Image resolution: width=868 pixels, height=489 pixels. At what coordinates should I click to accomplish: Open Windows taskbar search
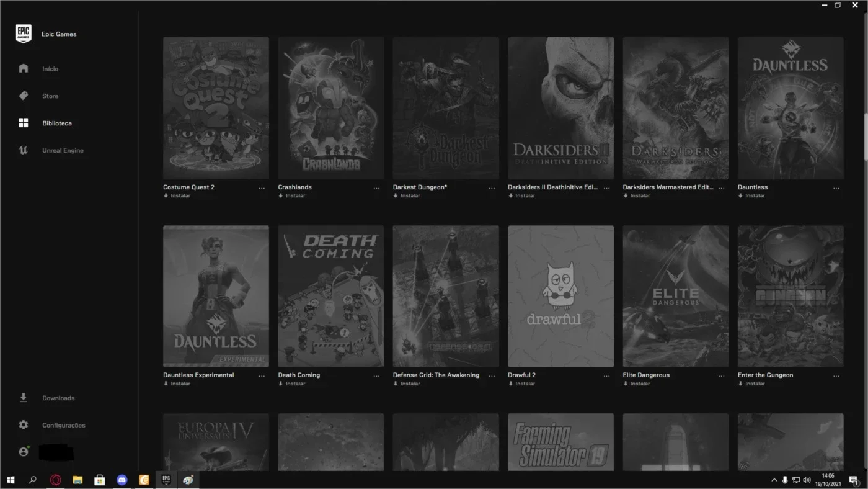(33, 480)
